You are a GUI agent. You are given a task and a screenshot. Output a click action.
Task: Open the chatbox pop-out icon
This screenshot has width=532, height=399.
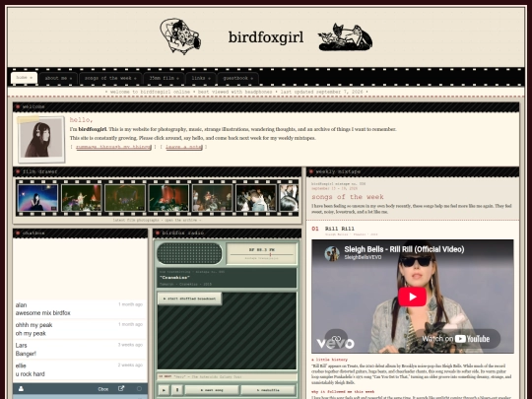pos(121,389)
